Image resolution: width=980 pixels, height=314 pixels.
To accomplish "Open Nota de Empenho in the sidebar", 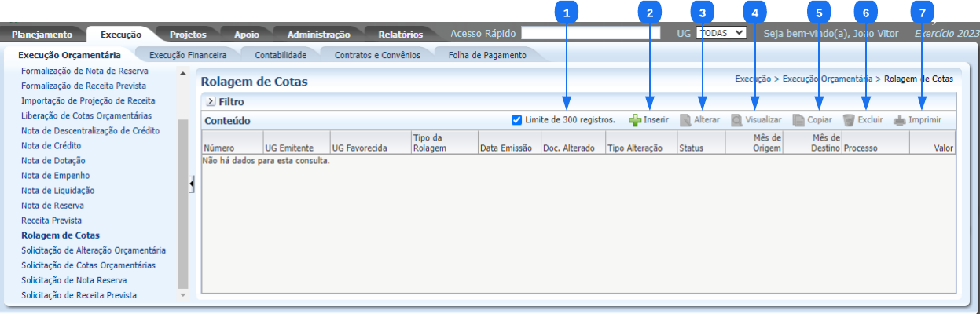I will [x=55, y=176].
